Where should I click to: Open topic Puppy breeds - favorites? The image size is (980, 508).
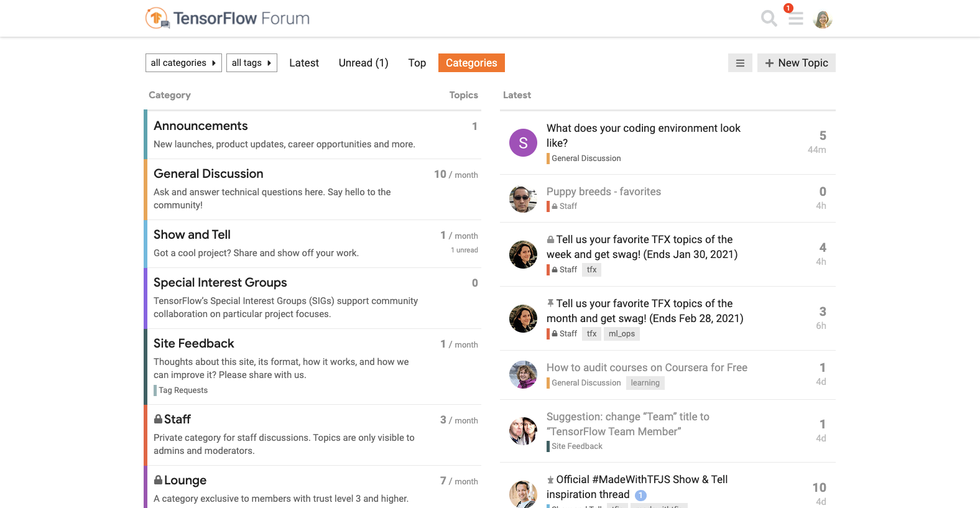[x=604, y=192]
